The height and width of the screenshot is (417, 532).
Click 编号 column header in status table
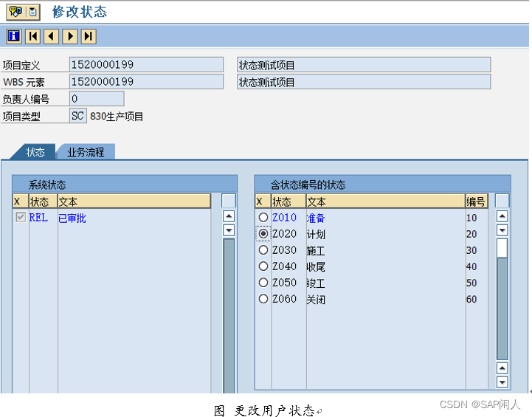[477, 201]
